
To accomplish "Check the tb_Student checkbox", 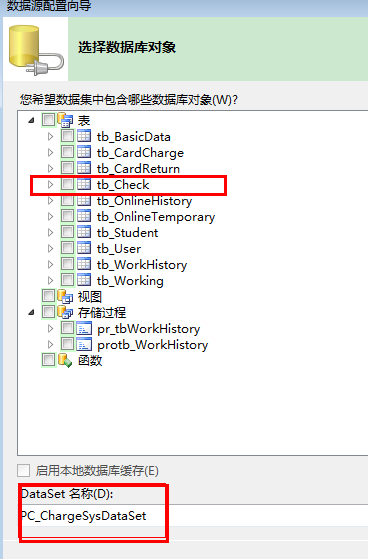I will pyautogui.click(x=67, y=232).
